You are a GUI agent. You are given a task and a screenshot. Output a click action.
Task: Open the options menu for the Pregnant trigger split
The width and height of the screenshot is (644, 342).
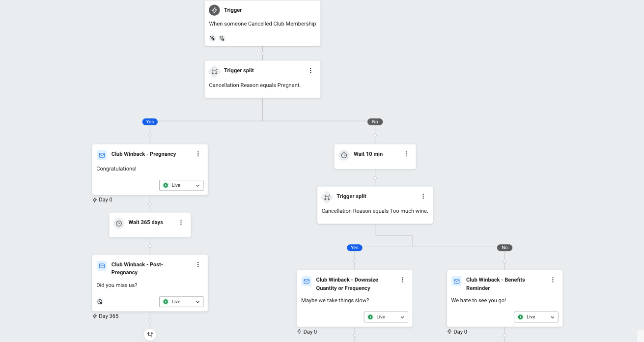[310, 71]
